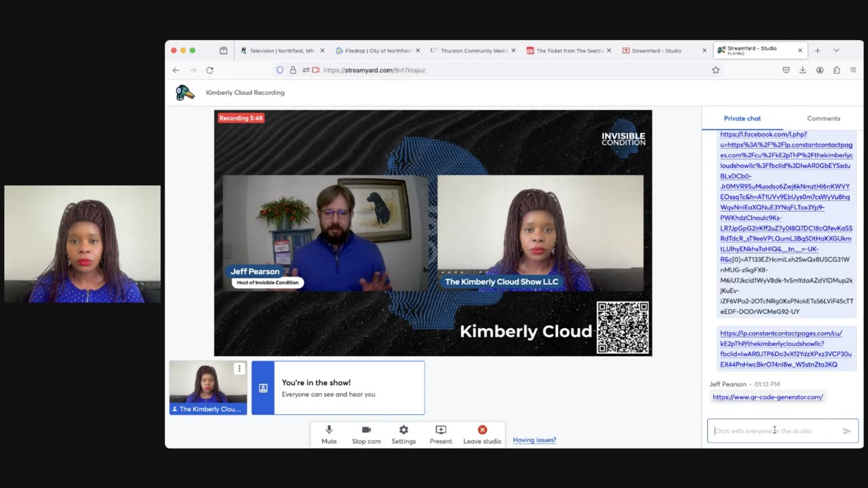868x488 pixels.
Task: Switch to the Comments tab
Action: (x=823, y=118)
